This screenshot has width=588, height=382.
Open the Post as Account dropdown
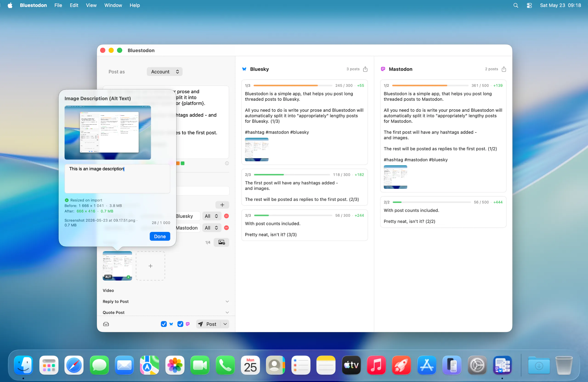164,72
